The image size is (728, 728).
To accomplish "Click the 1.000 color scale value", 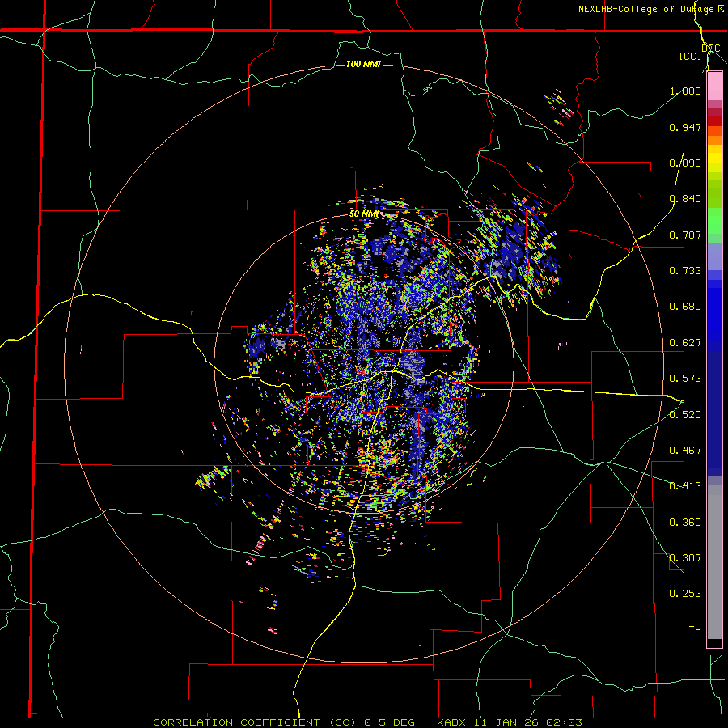I will coord(685,91).
